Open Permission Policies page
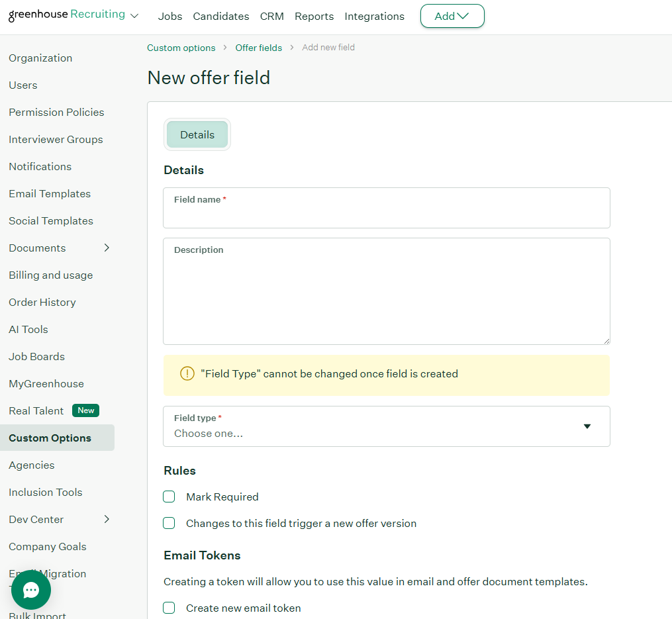The width and height of the screenshot is (672, 619). (x=56, y=112)
